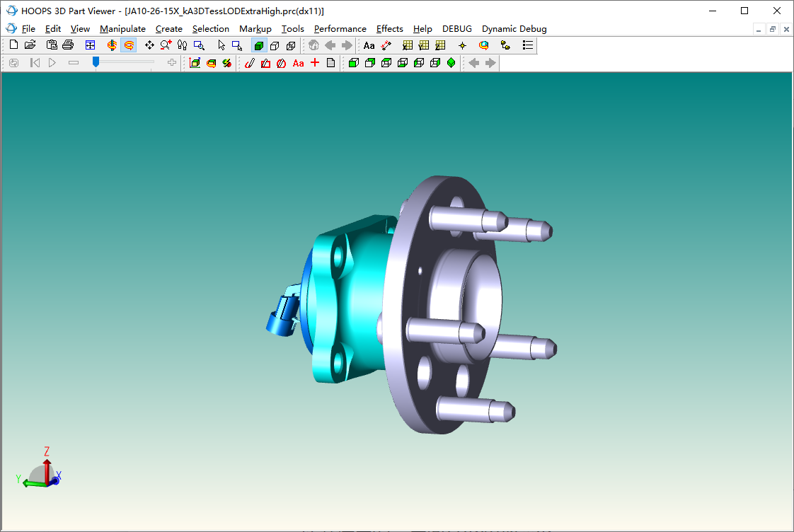Click the greyed home view icon
This screenshot has height=532, width=794.
tap(313, 45)
